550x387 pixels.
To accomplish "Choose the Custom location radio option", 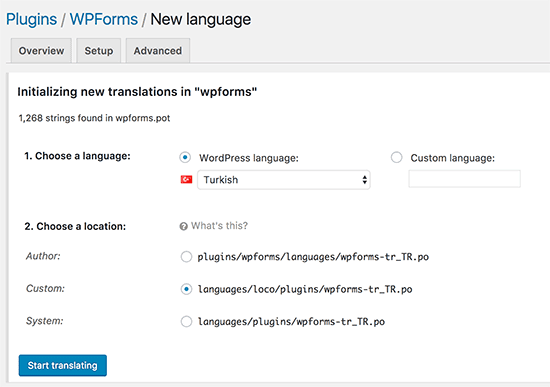I will point(186,289).
